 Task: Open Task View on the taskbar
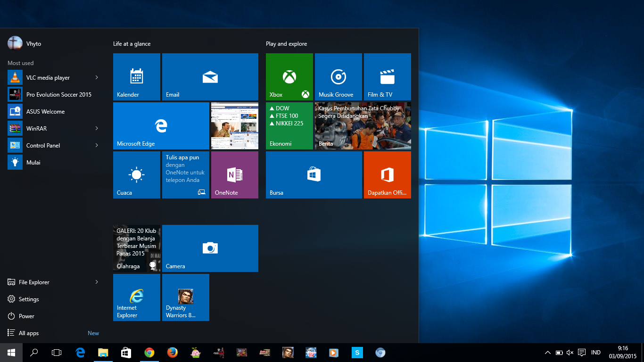[57, 353]
